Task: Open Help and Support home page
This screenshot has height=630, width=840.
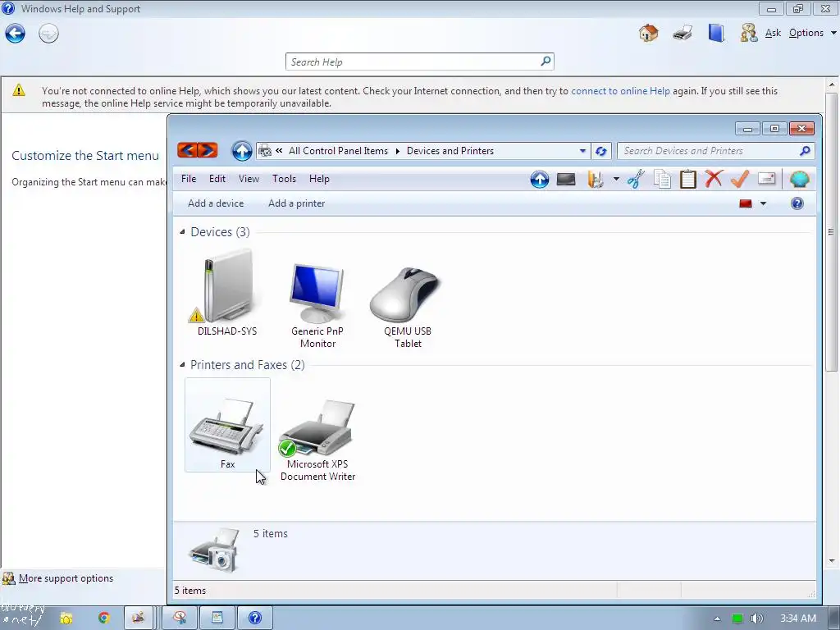Action: pos(648,33)
